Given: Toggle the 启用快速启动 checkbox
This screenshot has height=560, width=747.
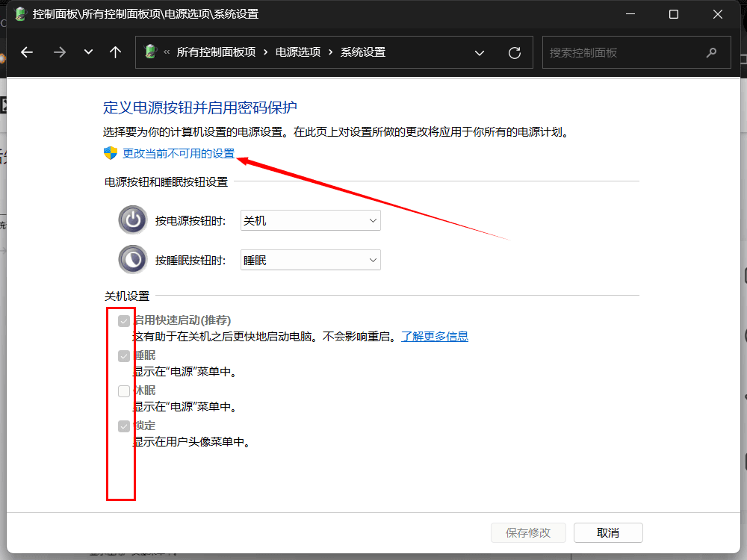Looking at the screenshot, I should pos(124,321).
